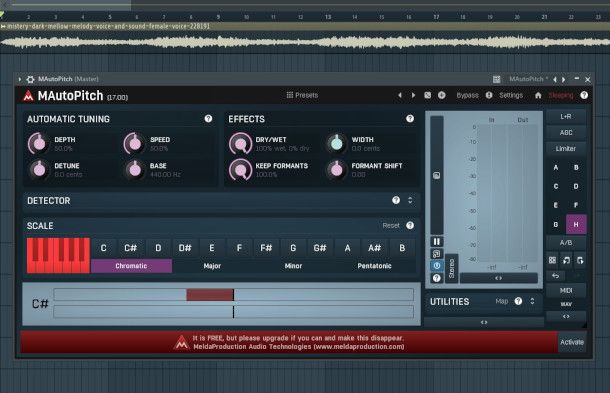
Task: Select the Minor scale tab
Action: [293, 266]
